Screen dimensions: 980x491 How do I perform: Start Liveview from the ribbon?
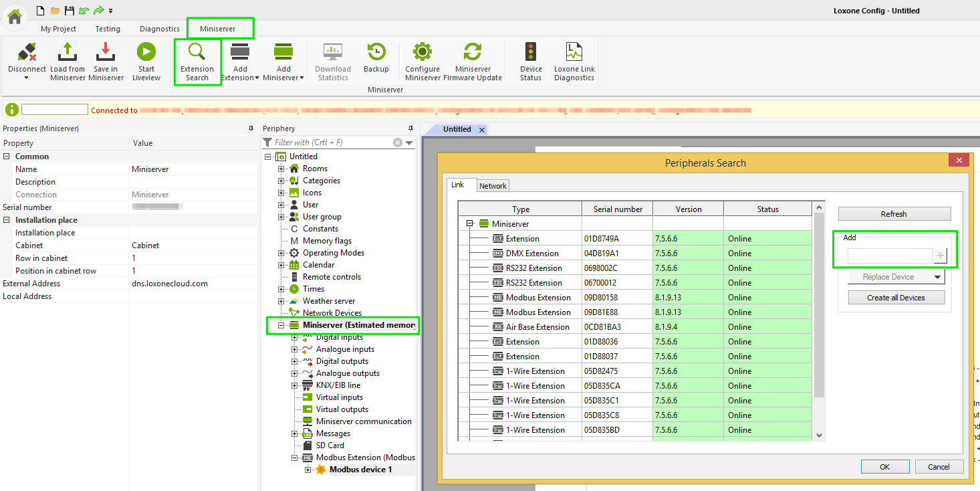point(146,53)
